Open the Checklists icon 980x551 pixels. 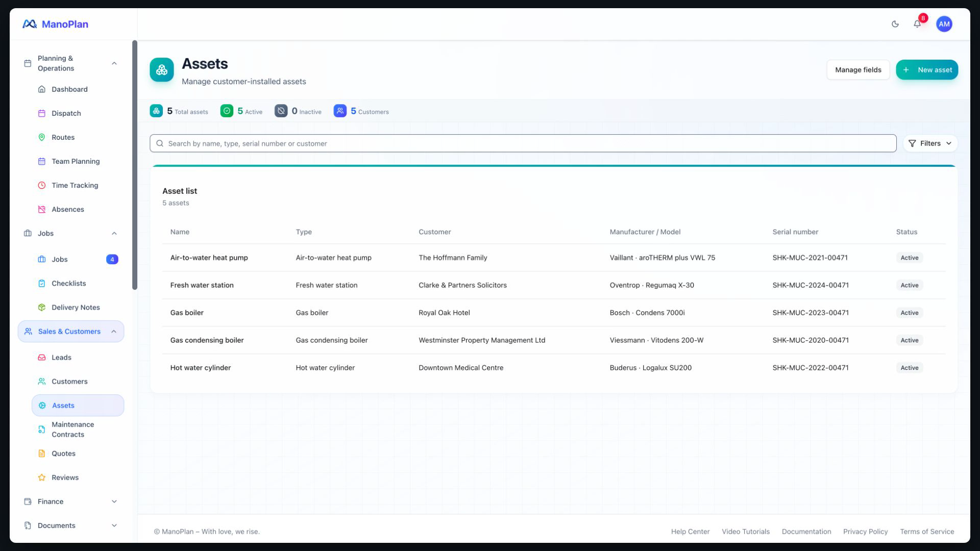(x=42, y=283)
